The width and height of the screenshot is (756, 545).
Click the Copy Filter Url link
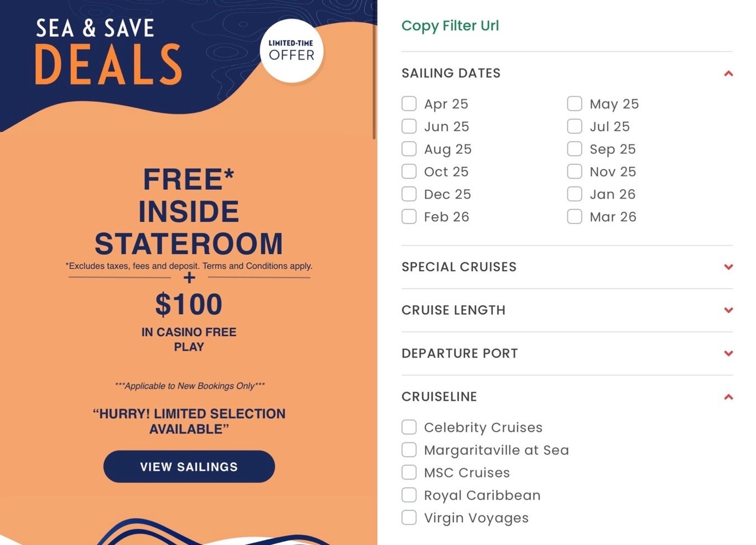[450, 26]
